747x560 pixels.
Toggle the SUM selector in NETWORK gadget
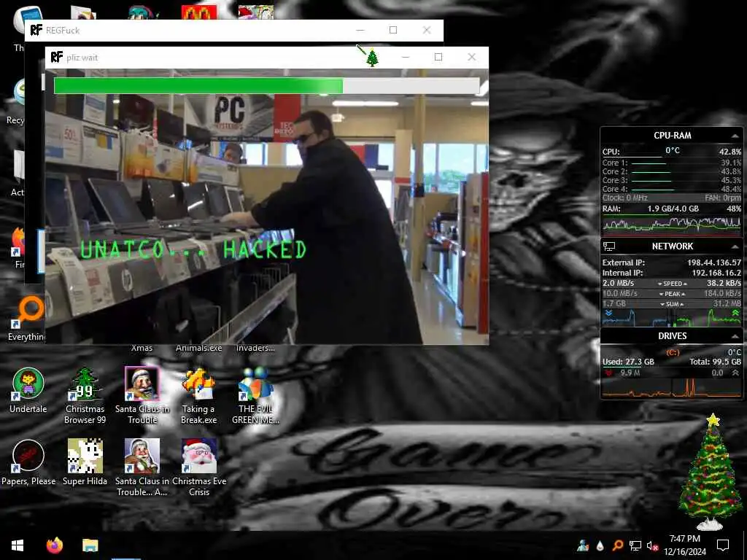pyautogui.click(x=672, y=304)
